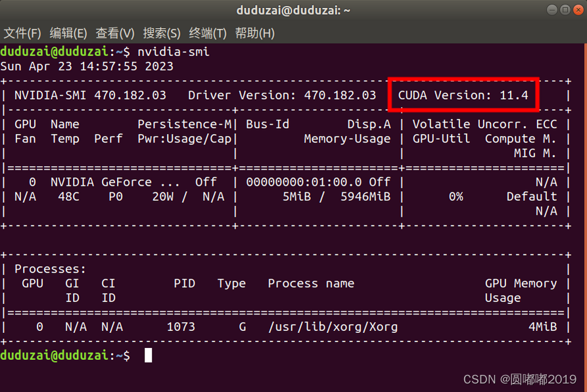Viewport: 587px width, 392px height.
Task: Click the performance state P0
Action: pyautogui.click(x=116, y=197)
